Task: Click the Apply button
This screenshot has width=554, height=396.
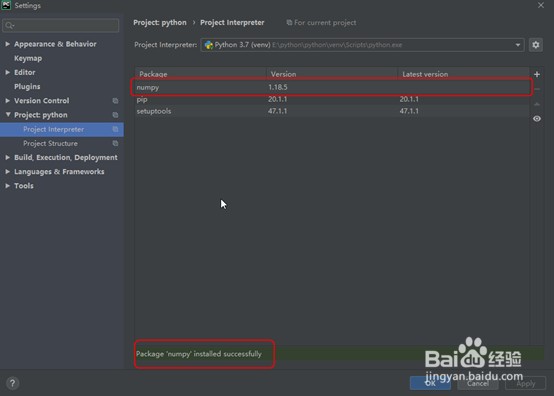Action: click(526, 383)
